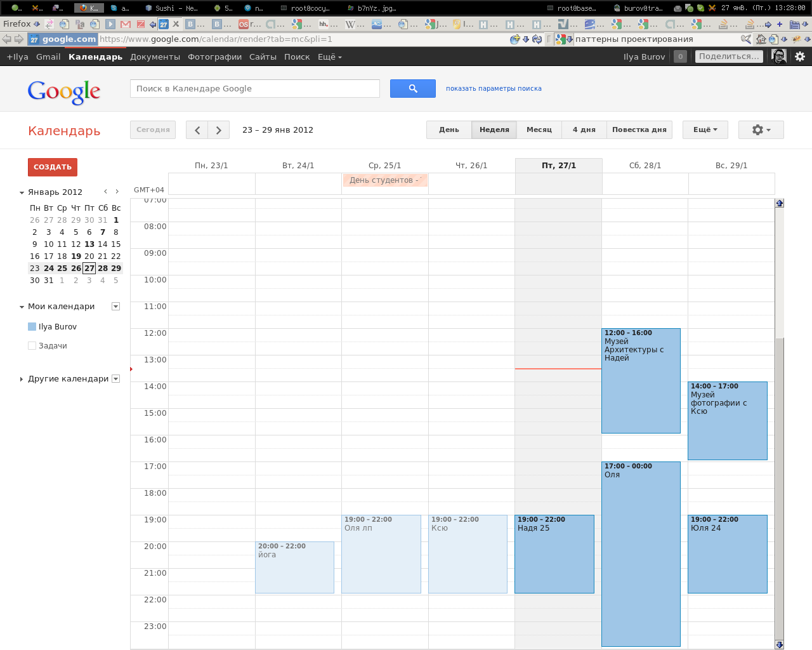Click the blue search magnifier button
Image resolution: width=812 pixels, height=650 pixels.
[412, 88]
